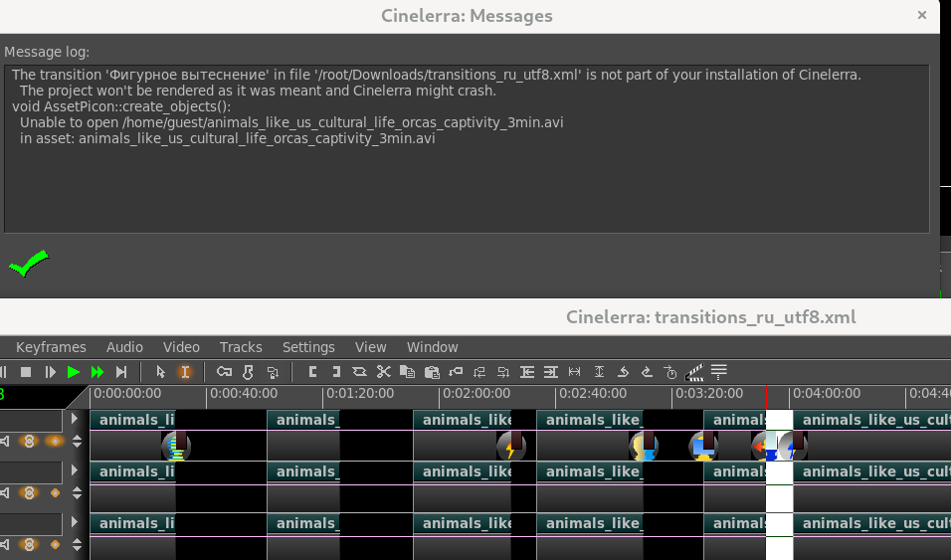Expand the second track with arrow
Viewport: 951px width, 560px height.
(x=75, y=470)
